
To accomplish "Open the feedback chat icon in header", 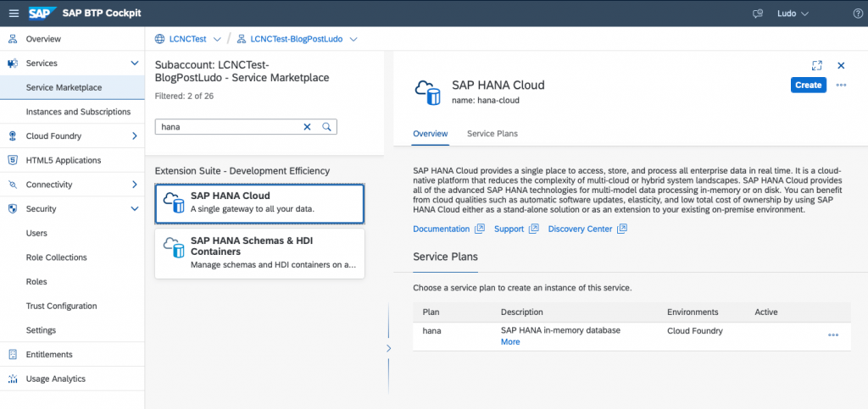I will click(x=758, y=14).
